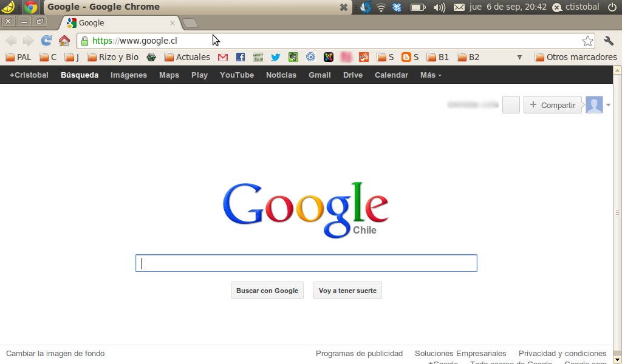The width and height of the screenshot is (622, 364).
Task: Expand the Más dropdown in Google bar
Action: (x=431, y=75)
